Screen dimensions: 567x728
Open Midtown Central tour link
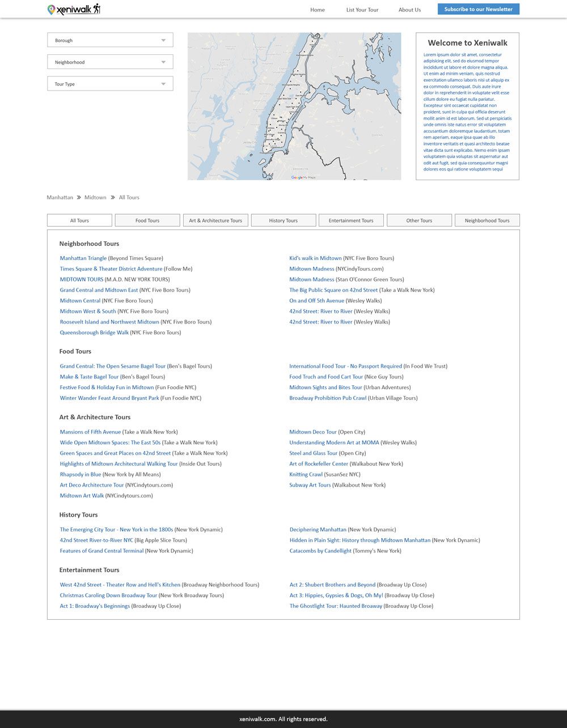coord(80,301)
